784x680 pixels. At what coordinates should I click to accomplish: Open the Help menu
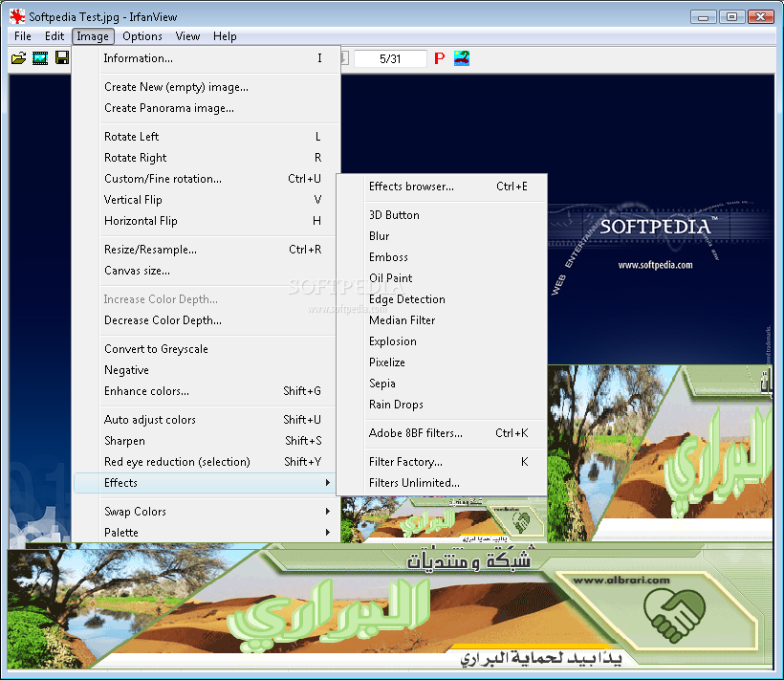[225, 36]
